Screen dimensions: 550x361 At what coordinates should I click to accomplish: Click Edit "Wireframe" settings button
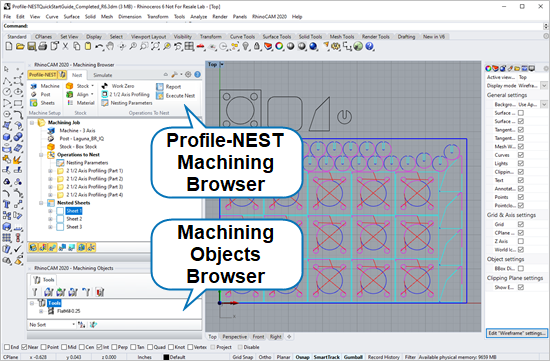[x=516, y=333]
